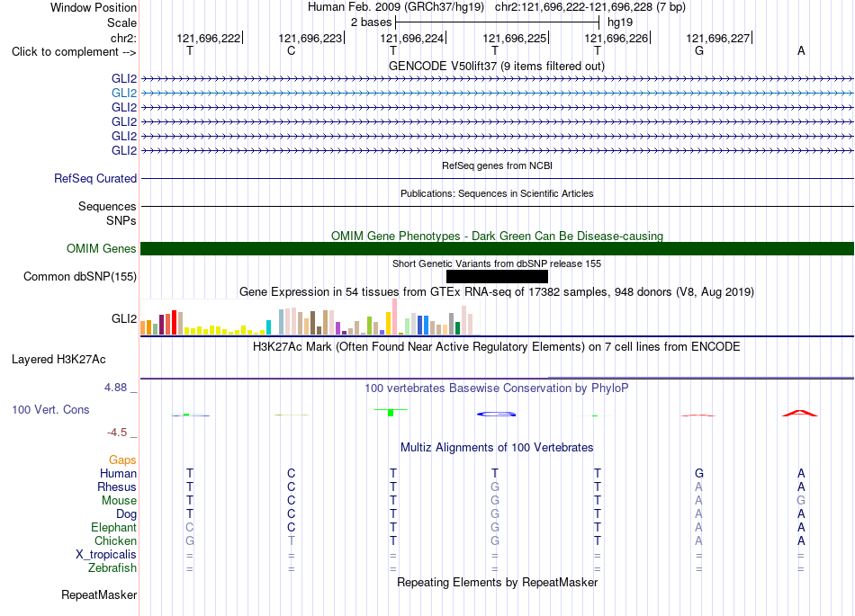Select the Mouse alignment row label
This screenshot has width=855, height=616.
pos(119,501)
